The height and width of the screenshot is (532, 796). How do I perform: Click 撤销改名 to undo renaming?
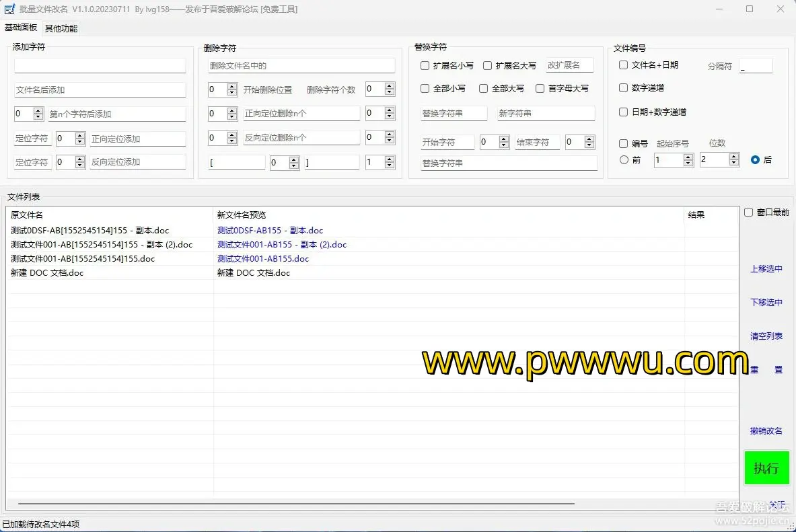pyautogui.click(x=766, y=431)
